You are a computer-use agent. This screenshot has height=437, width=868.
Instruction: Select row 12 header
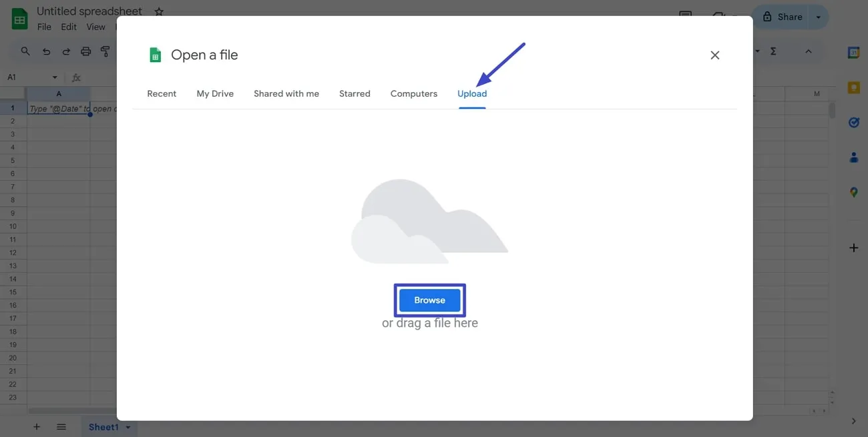pos(13,253)
